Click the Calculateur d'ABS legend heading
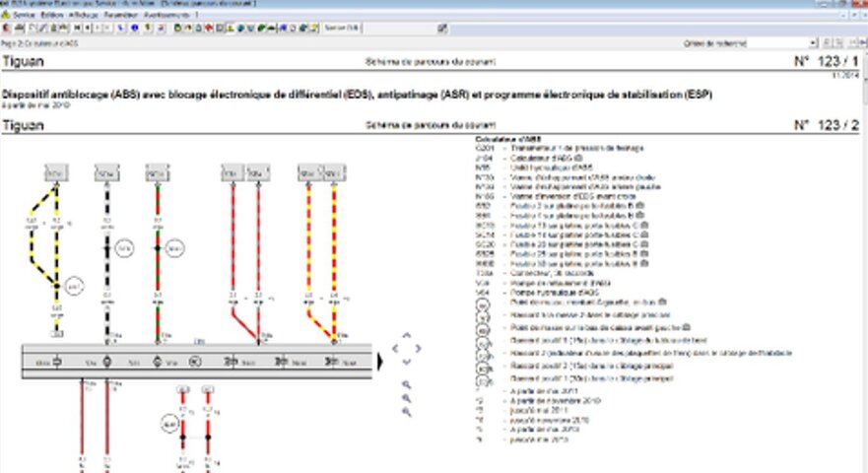Viewport: 868px width, 473px height. click(x=507, y=140)
